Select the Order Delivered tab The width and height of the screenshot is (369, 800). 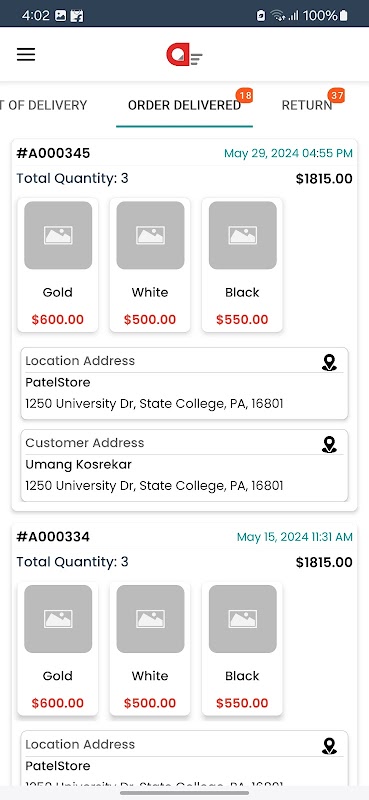(x=184, y=105)
